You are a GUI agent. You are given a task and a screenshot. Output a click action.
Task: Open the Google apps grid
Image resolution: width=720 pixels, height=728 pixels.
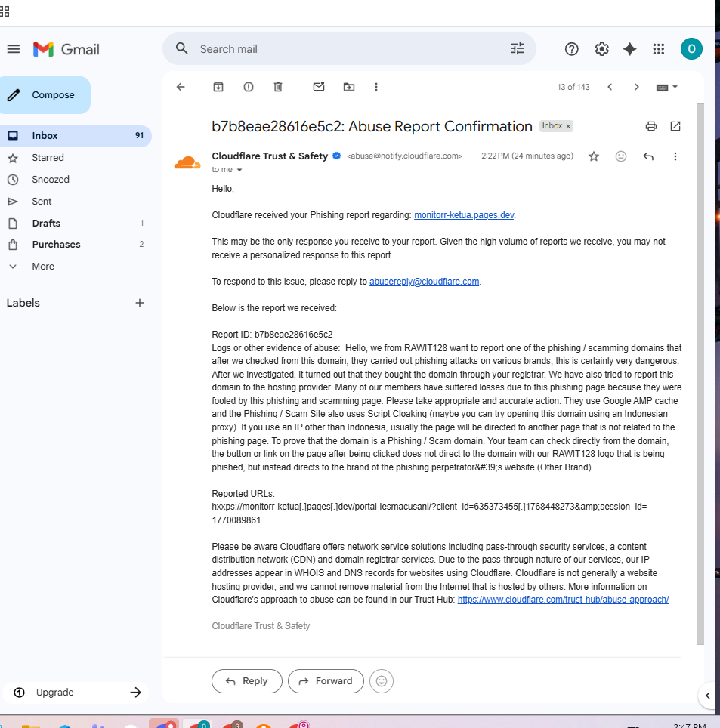(659, 49)
